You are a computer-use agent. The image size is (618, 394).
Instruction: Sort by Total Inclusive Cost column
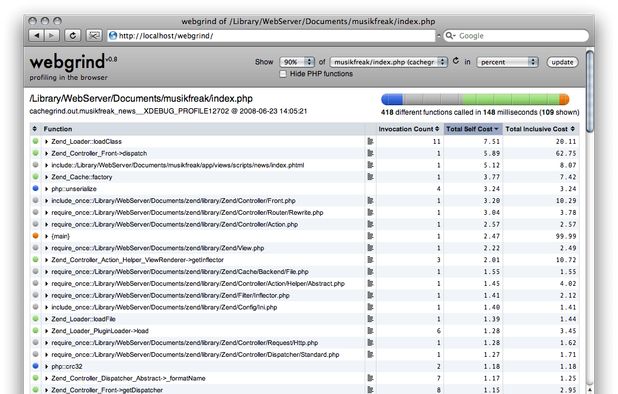(x=540, y=129)
